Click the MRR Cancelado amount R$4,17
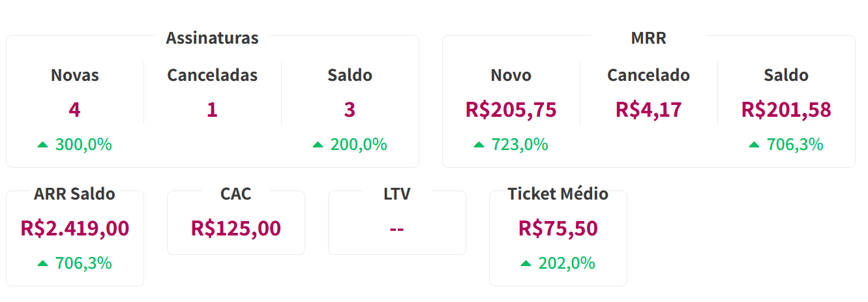 coord(649,110)
